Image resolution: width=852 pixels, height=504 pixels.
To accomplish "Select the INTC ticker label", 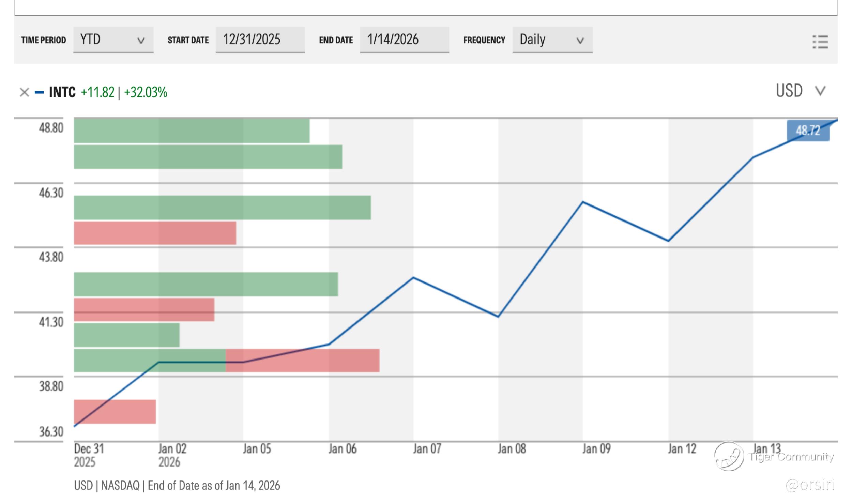I will (x=62, y=92).
